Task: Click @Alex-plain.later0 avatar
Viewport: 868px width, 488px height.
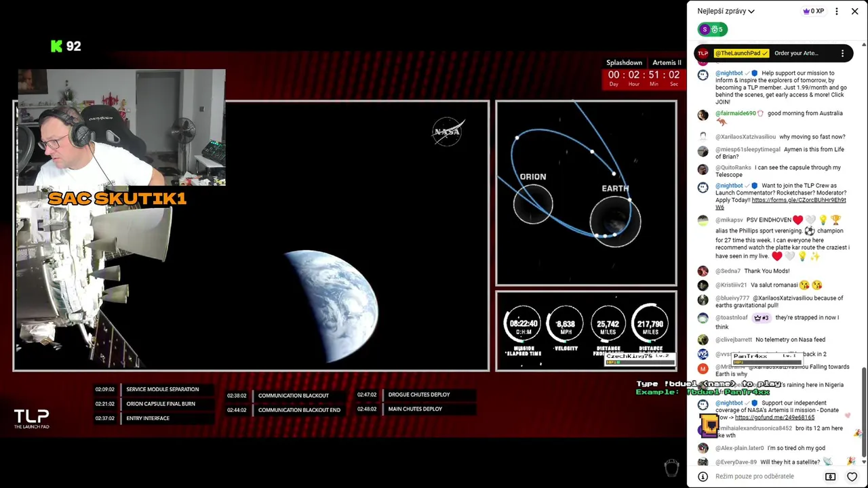Action: click(703, 448)
